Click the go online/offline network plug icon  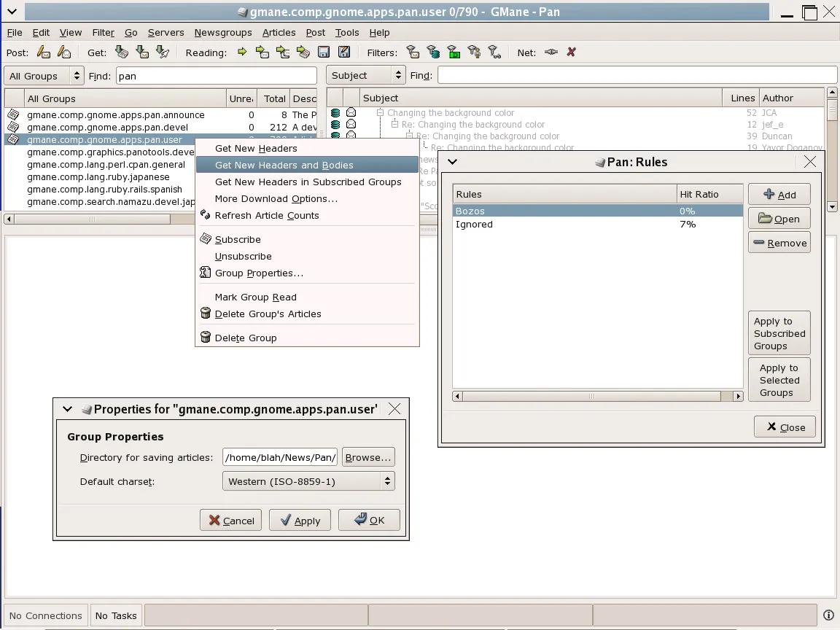551,52
